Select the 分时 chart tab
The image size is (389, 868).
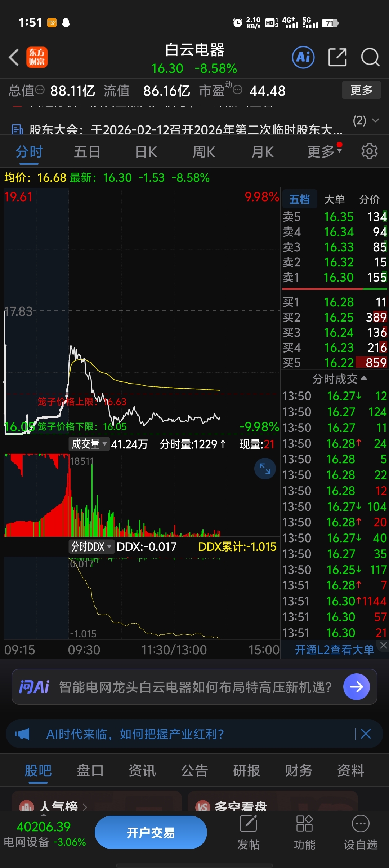coord(29,151)
